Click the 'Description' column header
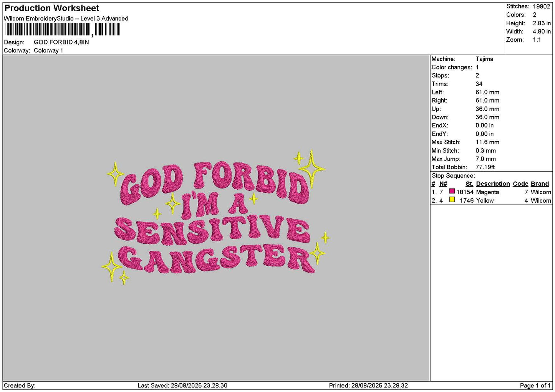555x392 pixels. click(493, 184)
